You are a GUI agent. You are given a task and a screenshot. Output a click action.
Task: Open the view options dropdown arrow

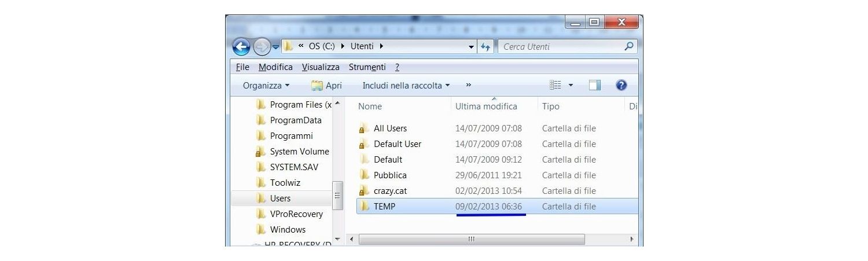coord(571,86)
